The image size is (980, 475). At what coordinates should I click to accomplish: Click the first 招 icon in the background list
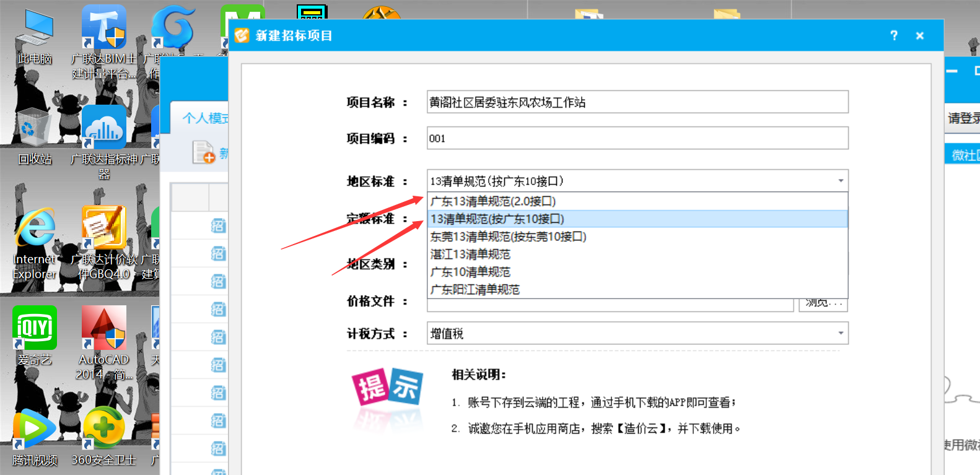[x=218, y=225]
